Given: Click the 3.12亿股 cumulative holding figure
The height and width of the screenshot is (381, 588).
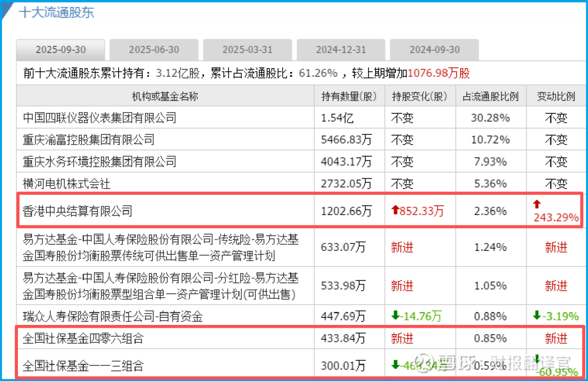Looking at the screenshot, I should (177, 73).
